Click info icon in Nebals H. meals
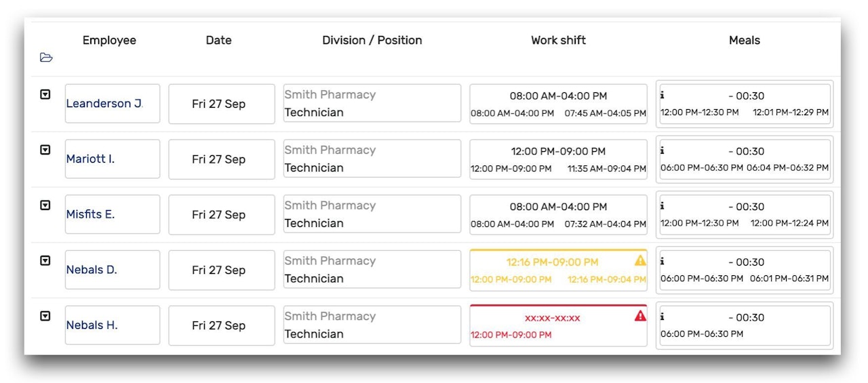Viewport: 868px width, 383px height. pyautogui.click(x=663, y=317)
